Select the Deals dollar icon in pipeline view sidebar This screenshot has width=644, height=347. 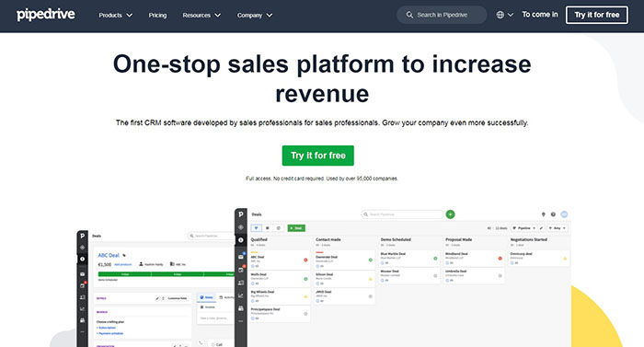click(241, 240)
